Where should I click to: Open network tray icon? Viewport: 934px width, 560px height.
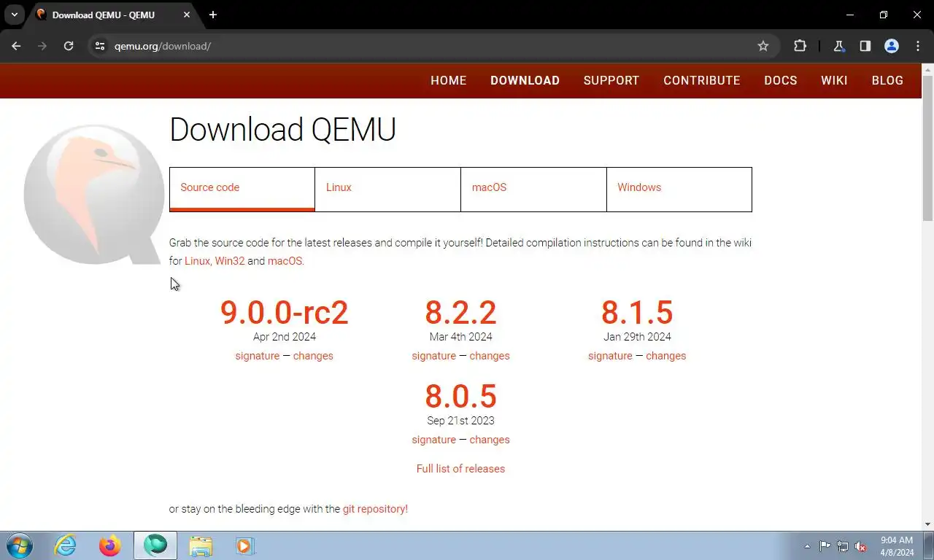[843, 546]
